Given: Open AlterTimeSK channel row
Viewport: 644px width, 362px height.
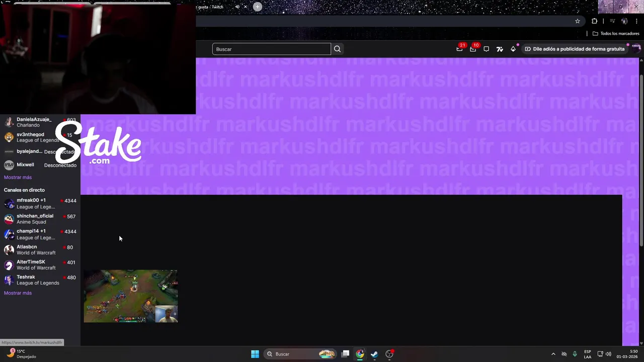Looking at the screenshot, I should [40, 265].
